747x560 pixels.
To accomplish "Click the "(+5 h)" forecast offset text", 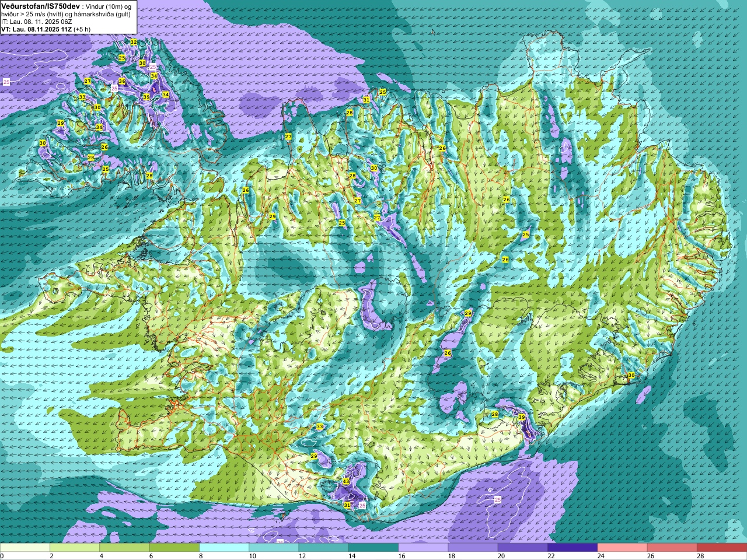I will click(82, 29).
